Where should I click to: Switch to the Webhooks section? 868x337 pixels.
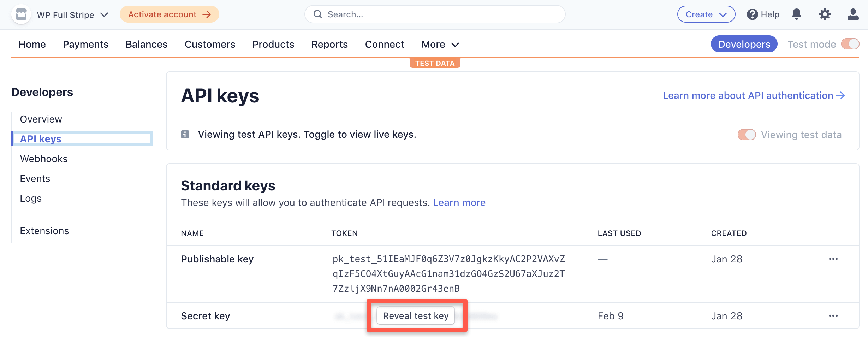click(44, 159)
